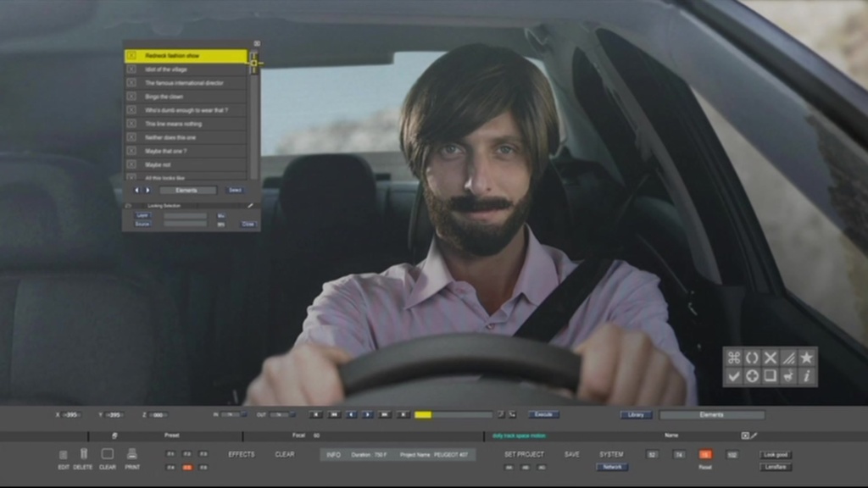Click the SAVE menu item

572,454
